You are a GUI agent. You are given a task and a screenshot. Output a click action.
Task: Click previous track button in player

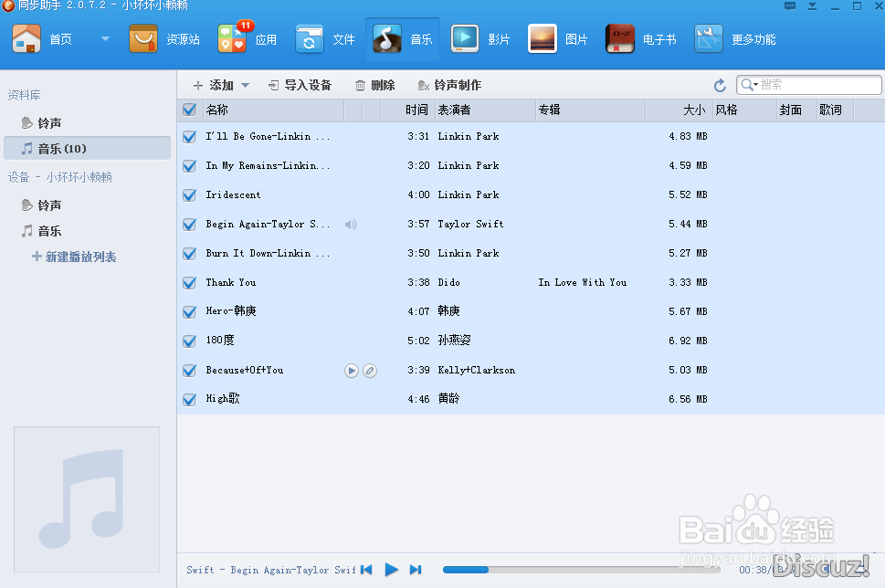[x=367, y=570]
